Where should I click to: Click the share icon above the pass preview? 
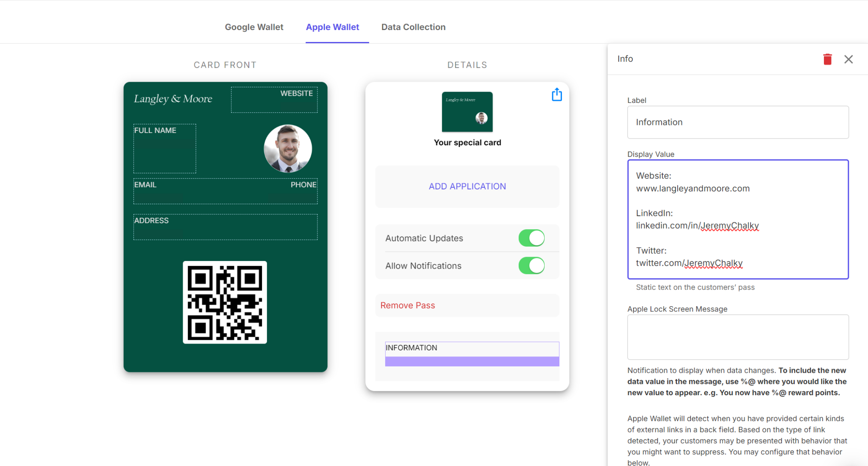coord(556,94)
